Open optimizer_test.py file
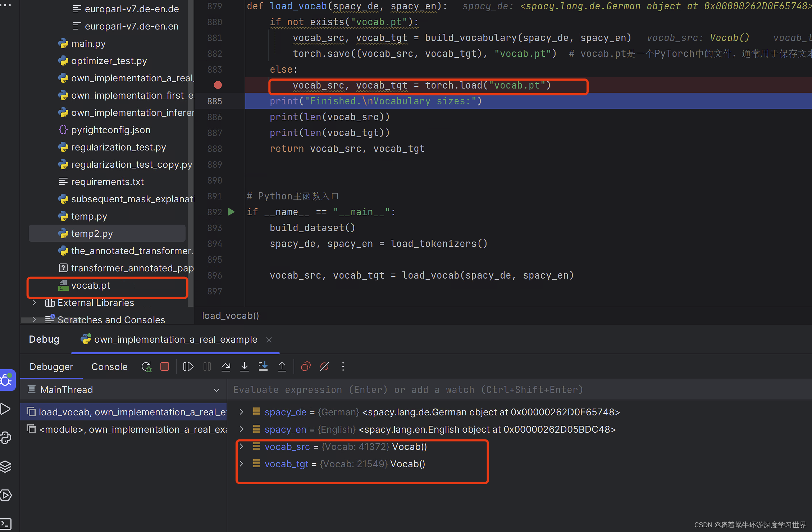Viewport: 812px width, 532px height. coord(109,60)
